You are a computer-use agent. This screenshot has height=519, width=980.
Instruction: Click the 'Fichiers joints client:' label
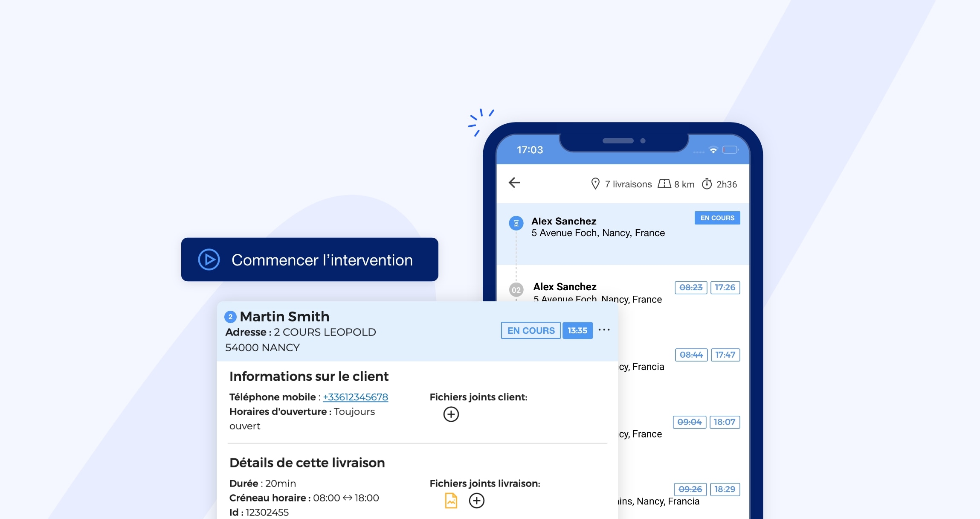click(478, 397)
